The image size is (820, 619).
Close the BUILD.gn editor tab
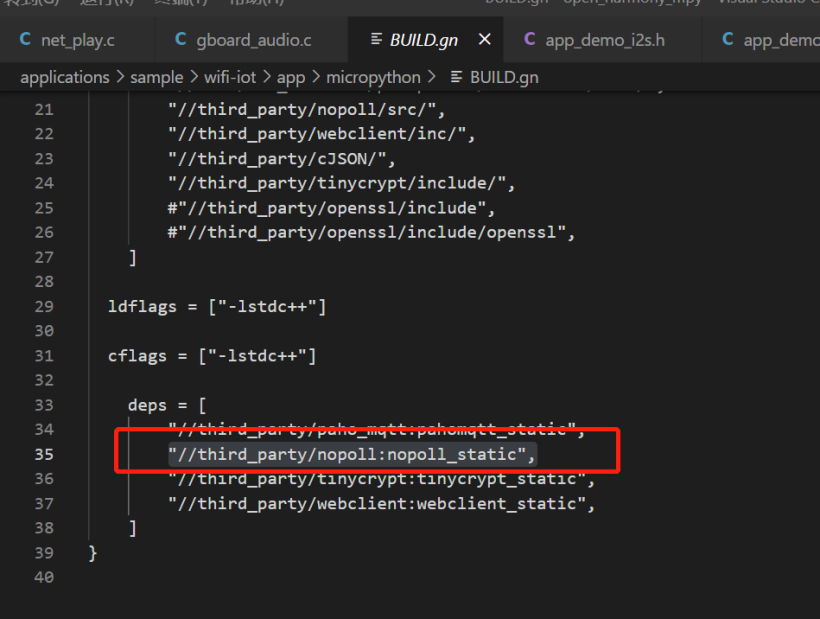[485, 40]
